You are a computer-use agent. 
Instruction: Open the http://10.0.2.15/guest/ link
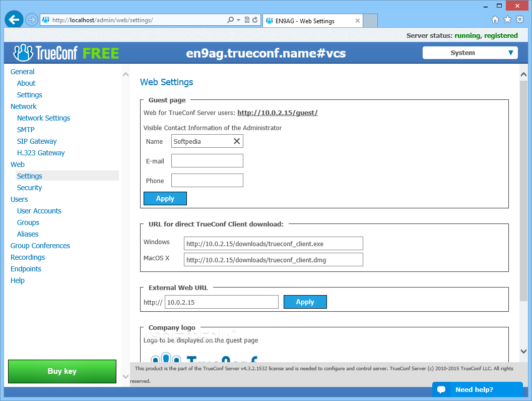coord(277,112)
